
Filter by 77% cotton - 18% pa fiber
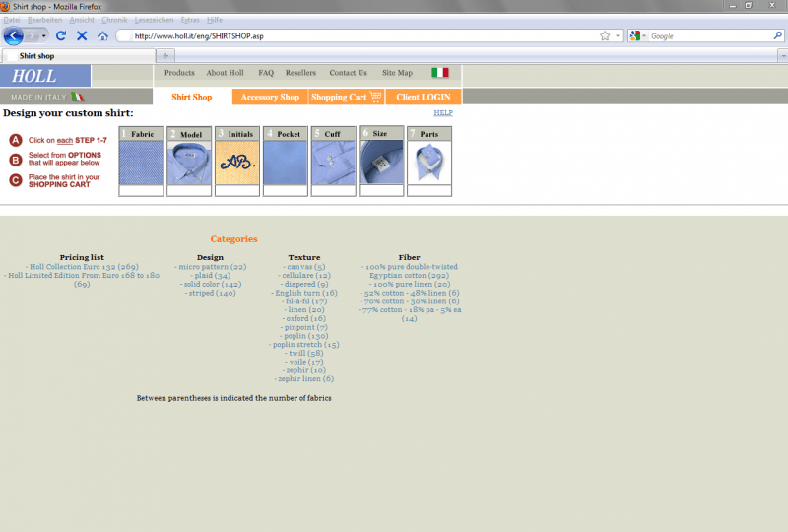(410, 314)
